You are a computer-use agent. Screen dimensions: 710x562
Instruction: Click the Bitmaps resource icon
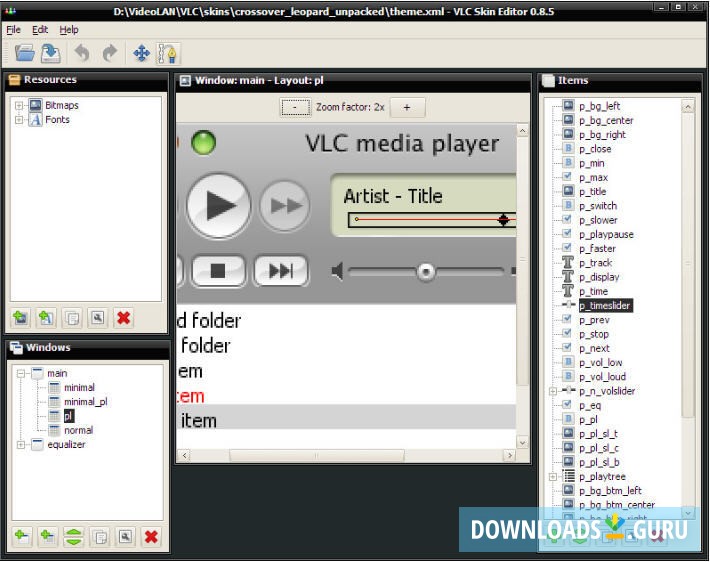[x=36, y=105]
